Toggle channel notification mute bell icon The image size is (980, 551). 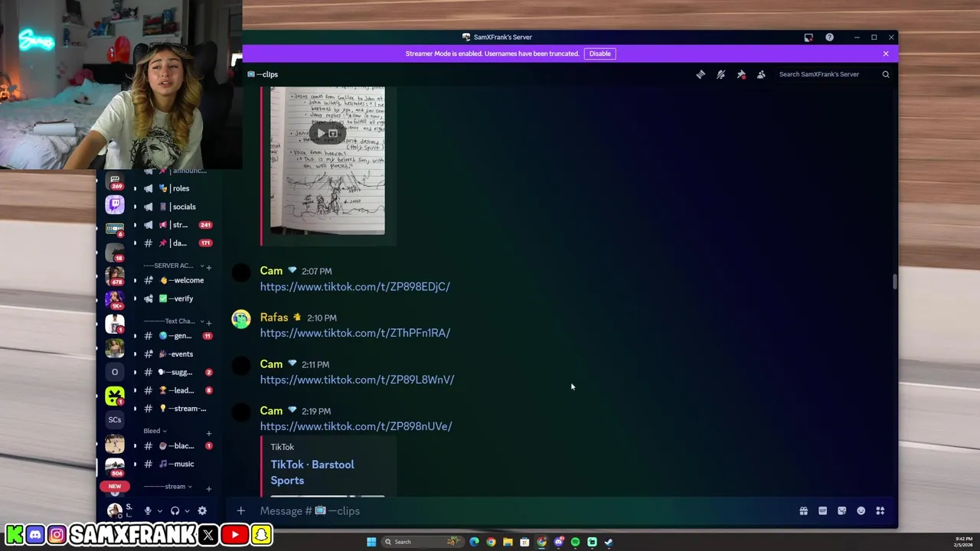(720, 74)
